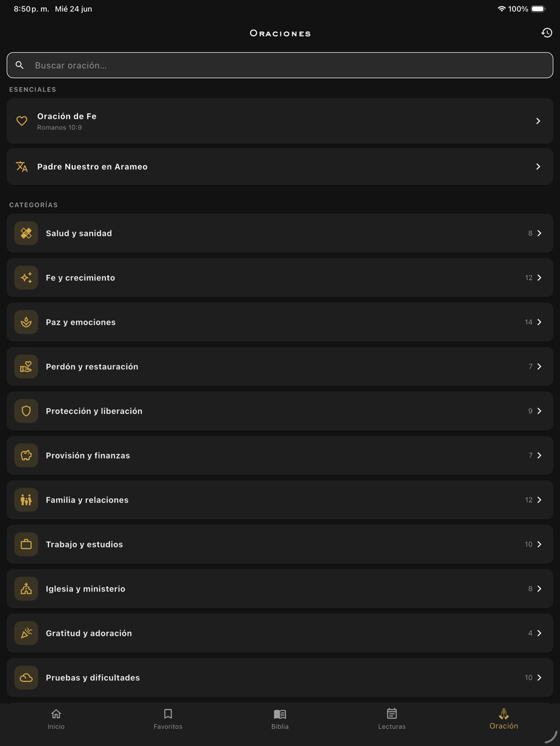
Task: Tap the church icon for Iglesia y ministerio
Action: pyautogui.click(x=26, y=589)
